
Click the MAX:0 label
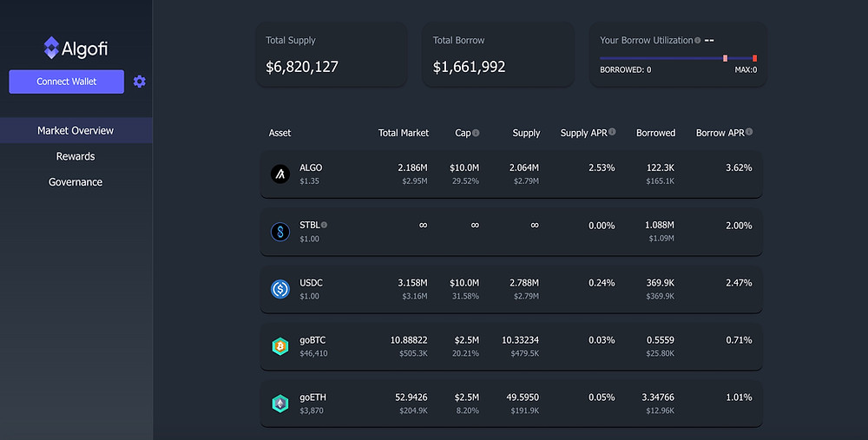[x=746, y=69]
